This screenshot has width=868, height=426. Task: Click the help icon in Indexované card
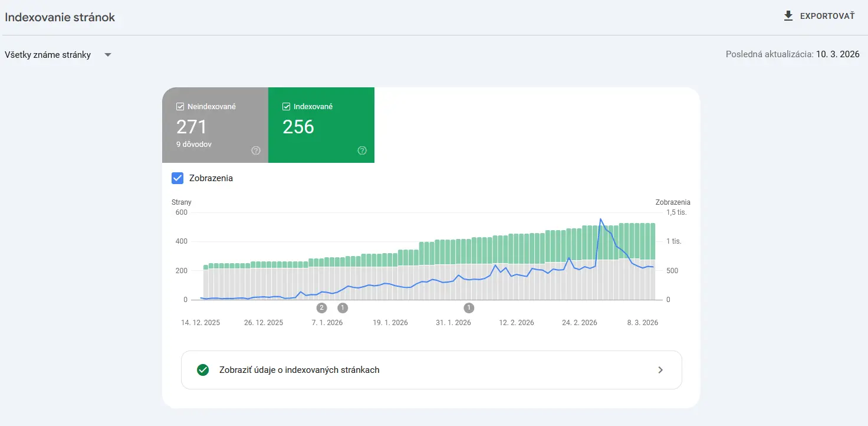(362, 150)
